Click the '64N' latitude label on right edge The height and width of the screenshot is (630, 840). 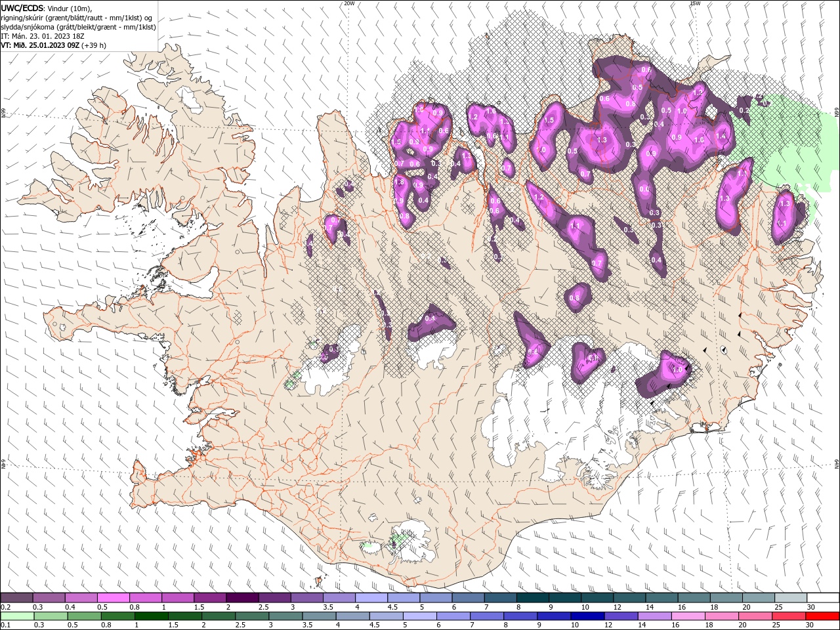coord(837,464)
